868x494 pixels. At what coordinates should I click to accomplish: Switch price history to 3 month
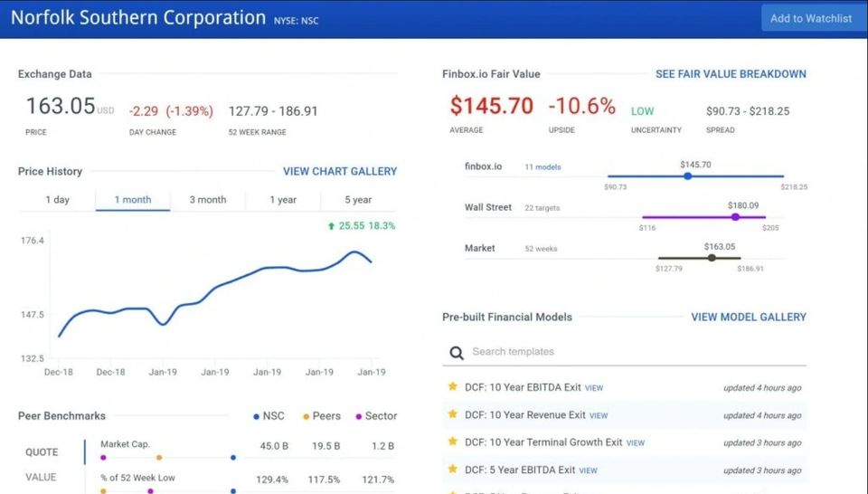click(208, 200)
